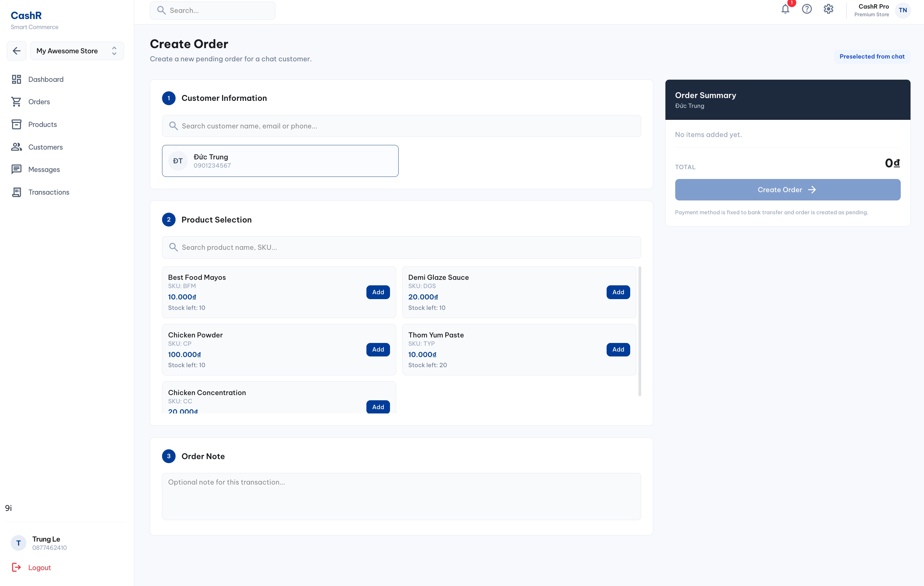The height and width of the screenshot is (586, 924).
Task: Open the Products menu item
Action: click(43, 124)
